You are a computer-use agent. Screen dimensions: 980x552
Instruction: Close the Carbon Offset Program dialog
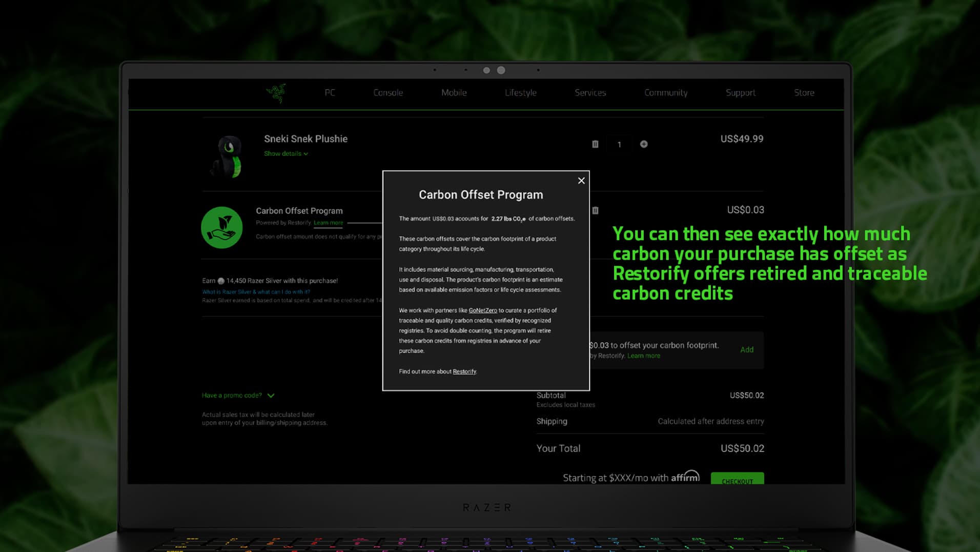coord(581,181)
